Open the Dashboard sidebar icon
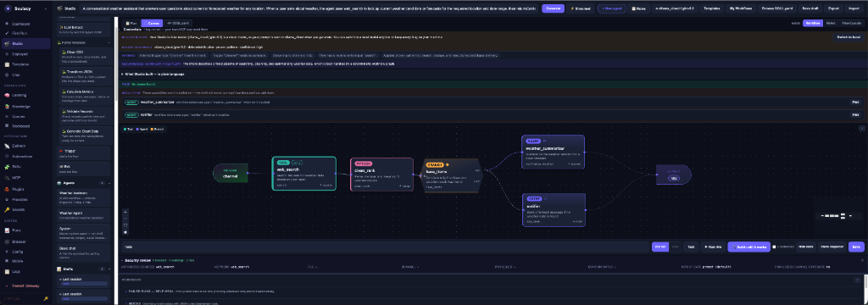This screenshot has width=868, height=305. click(7, 24)
